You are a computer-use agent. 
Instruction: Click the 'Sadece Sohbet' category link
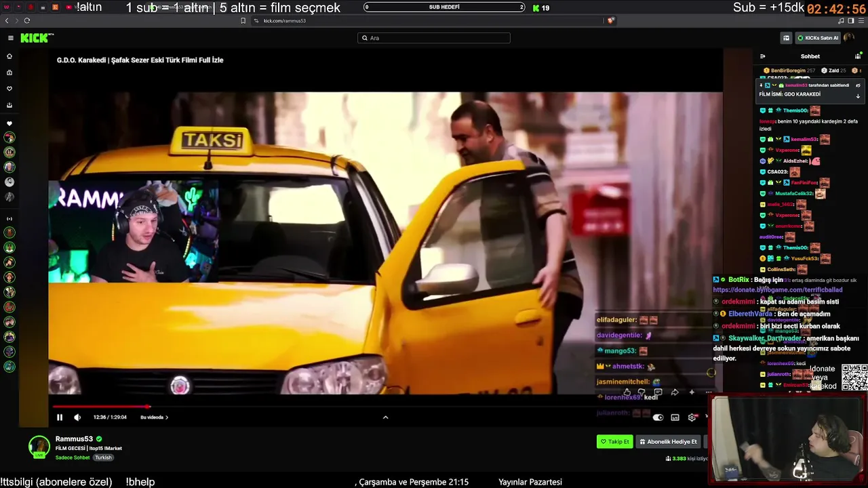click(x=73, y=457)
